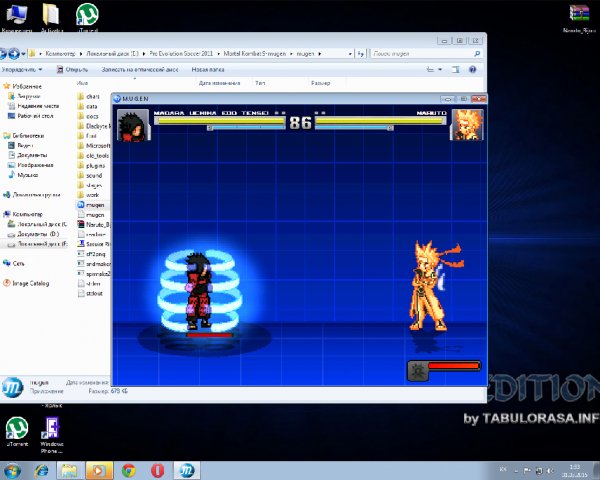Sort by the Размер column header
The width and height of the screenshot is (600, 480).
click(320, 83)
